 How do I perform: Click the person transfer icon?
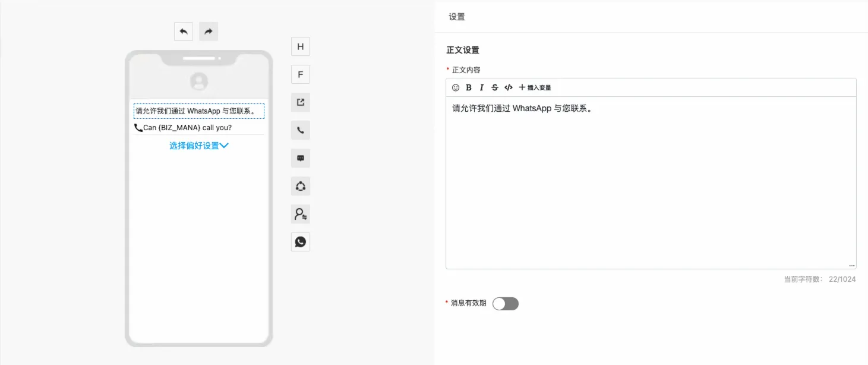point(301,214)
